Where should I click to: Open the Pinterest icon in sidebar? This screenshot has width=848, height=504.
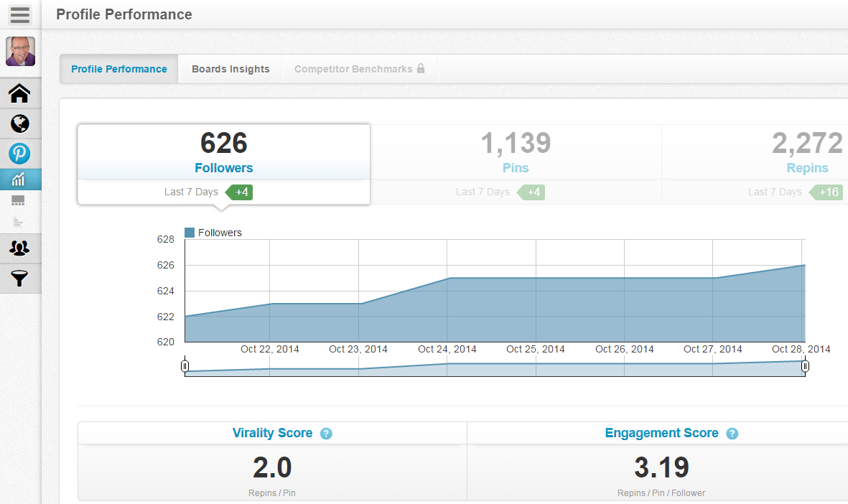click(x=19, y=154)
